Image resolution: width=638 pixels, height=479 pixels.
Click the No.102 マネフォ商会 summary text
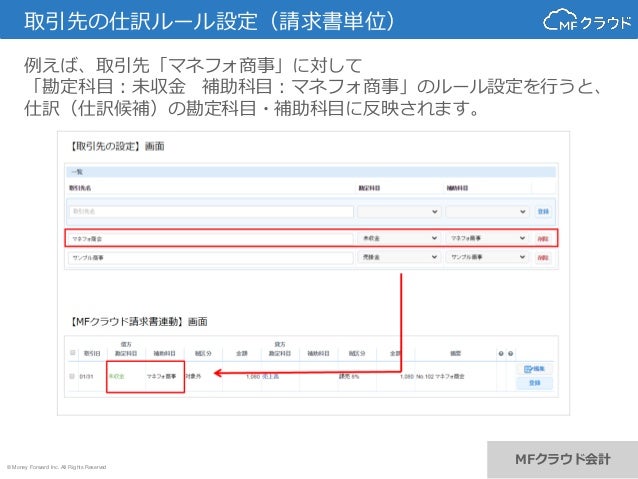point(440,376)
